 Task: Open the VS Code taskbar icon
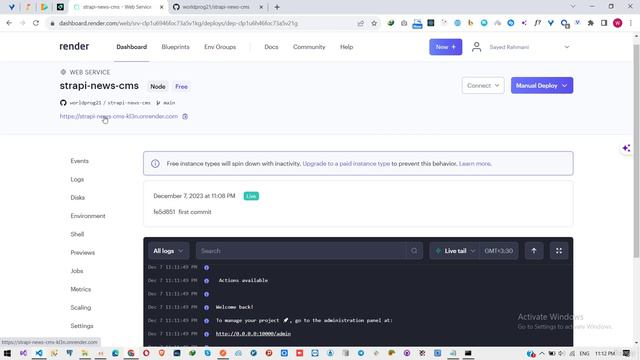(x=39, y=353)
